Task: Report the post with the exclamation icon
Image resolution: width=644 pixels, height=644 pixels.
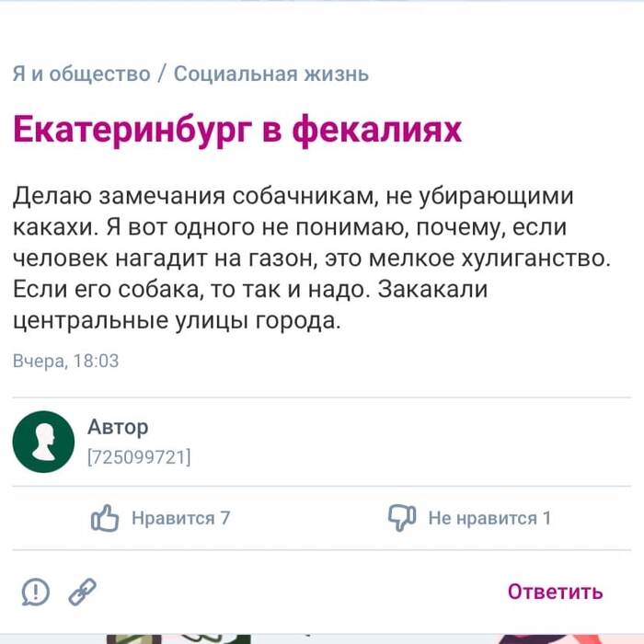Action: point(35,592)
